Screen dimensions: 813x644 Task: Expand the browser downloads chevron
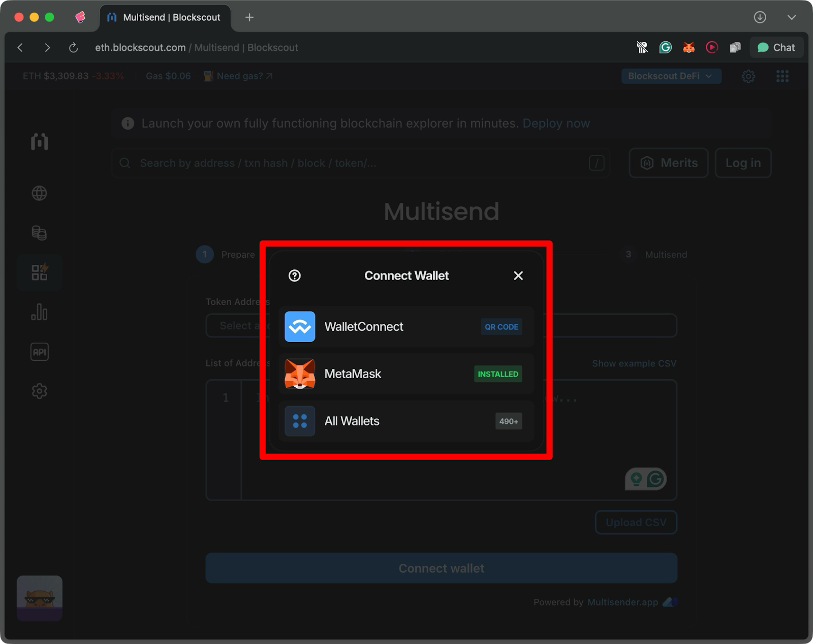pyautogui.click(x=791, y=17)
